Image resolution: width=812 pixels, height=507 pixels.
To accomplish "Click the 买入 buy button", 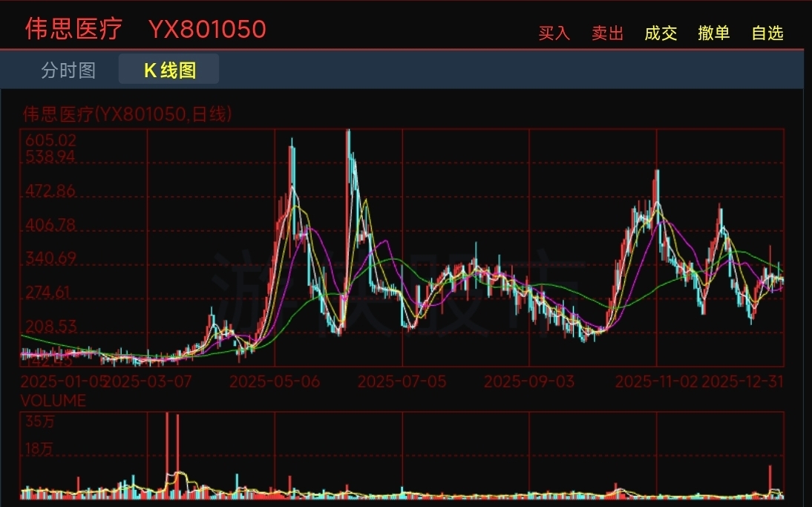I will click(x=554, y=33).
